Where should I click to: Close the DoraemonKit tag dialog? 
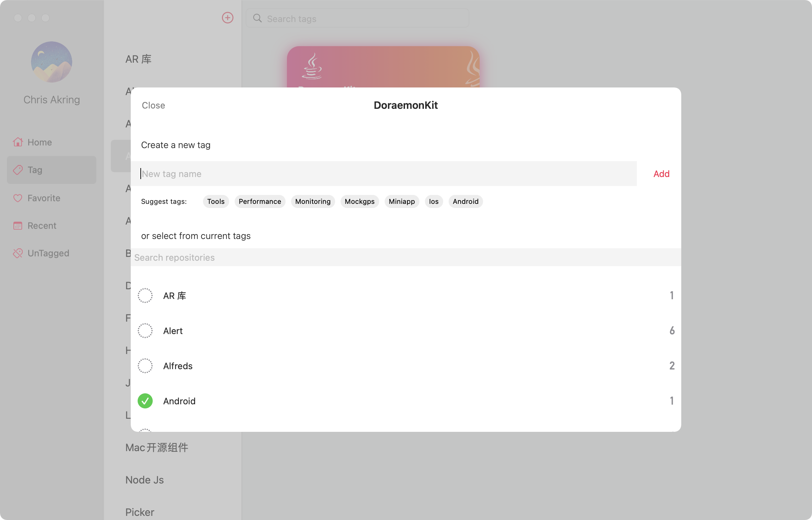(x=153, y=105)
